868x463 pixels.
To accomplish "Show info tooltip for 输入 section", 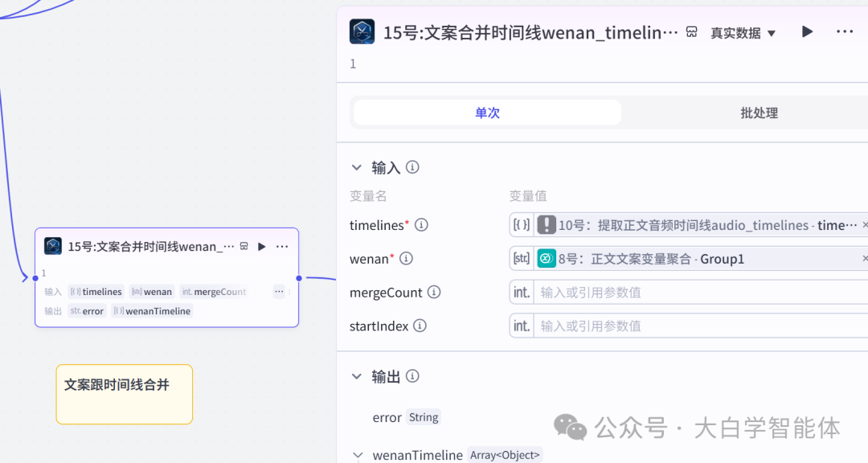I will [412, 166].
